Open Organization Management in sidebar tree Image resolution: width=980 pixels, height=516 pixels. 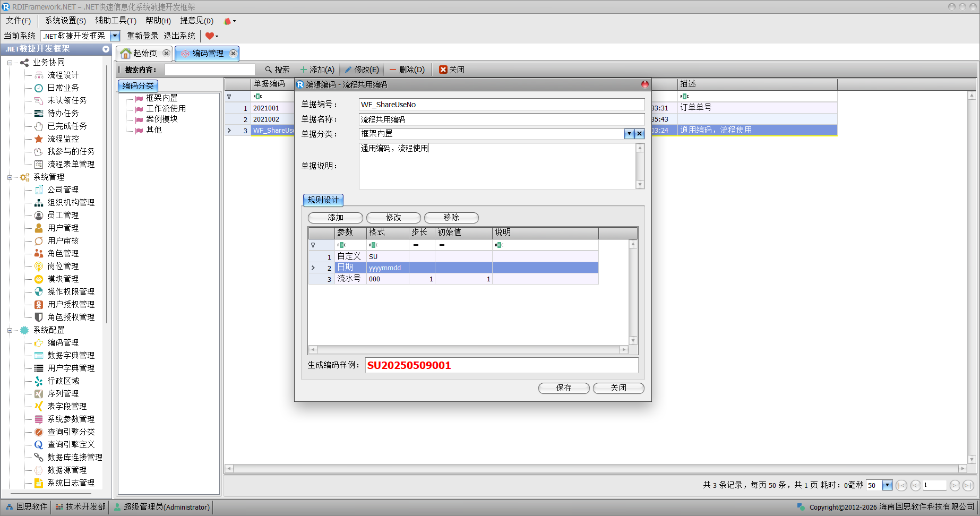(71, 202)
